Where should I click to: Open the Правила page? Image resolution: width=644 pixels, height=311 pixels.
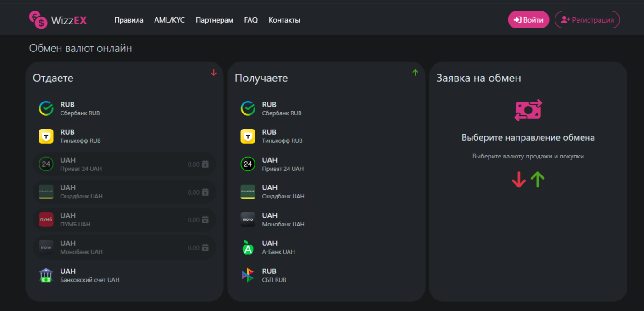[x=129, y=20]
